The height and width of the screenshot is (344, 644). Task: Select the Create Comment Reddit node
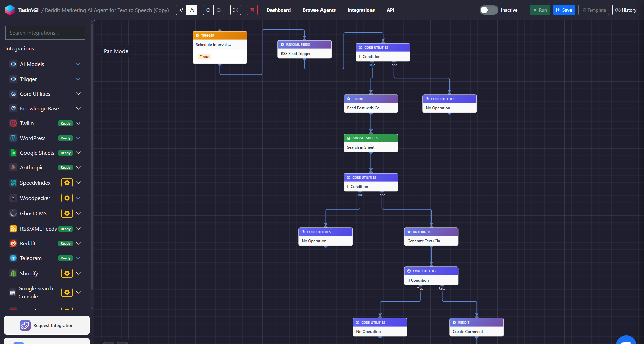tap(476, 331)
